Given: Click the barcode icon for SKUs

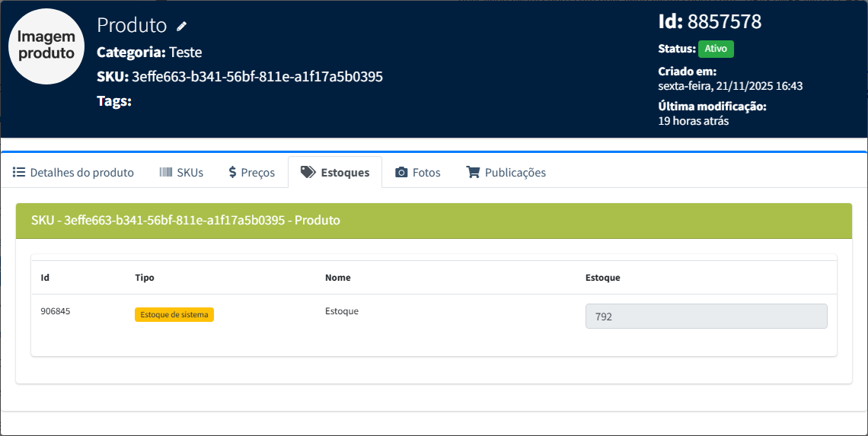Looking at the screenshot, I should point(165,173).
